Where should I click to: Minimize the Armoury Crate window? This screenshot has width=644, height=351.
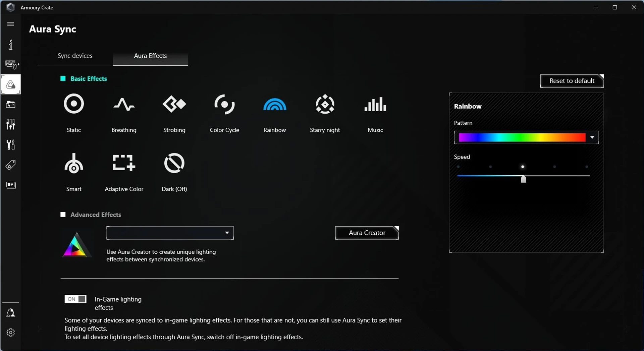(596, 7)
